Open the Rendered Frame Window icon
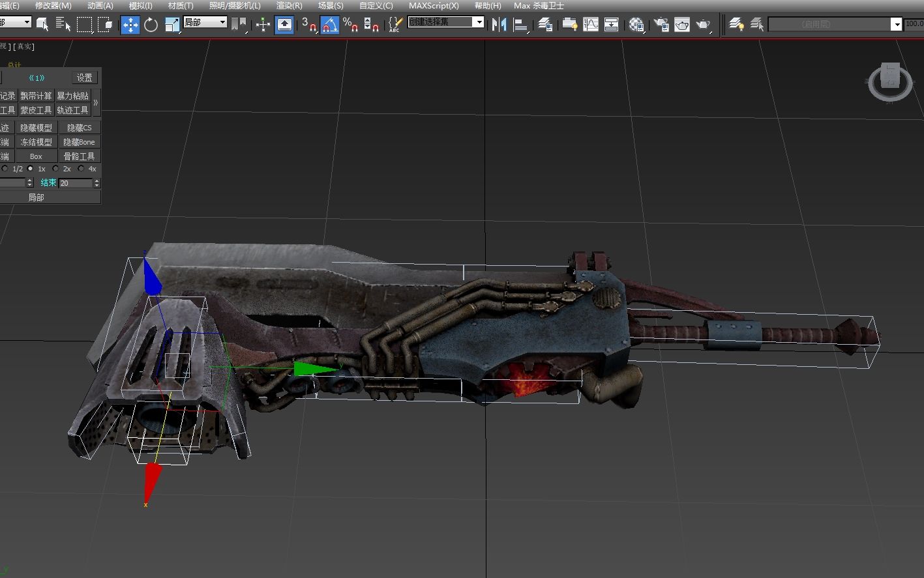 [682, 25]
